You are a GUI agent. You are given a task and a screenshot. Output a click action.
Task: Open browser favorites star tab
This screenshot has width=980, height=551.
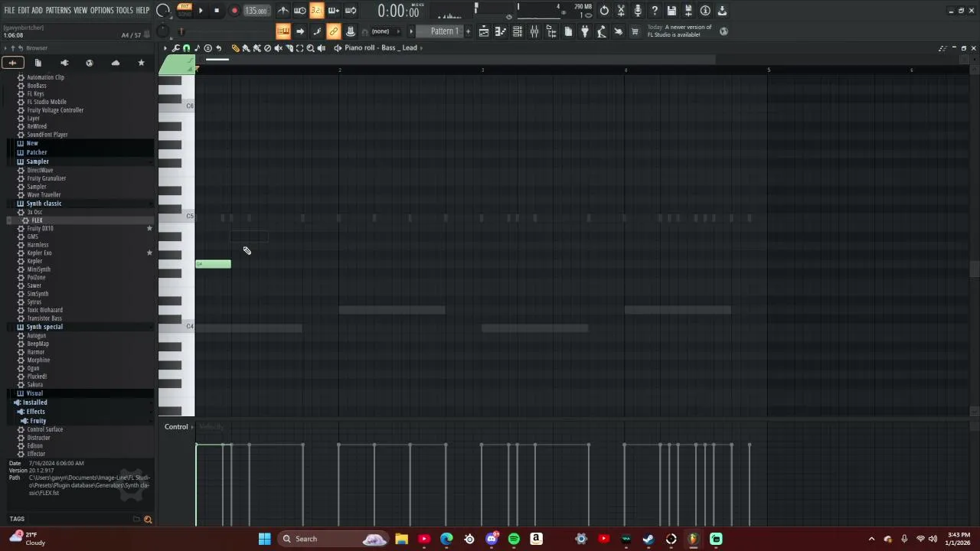141,63
